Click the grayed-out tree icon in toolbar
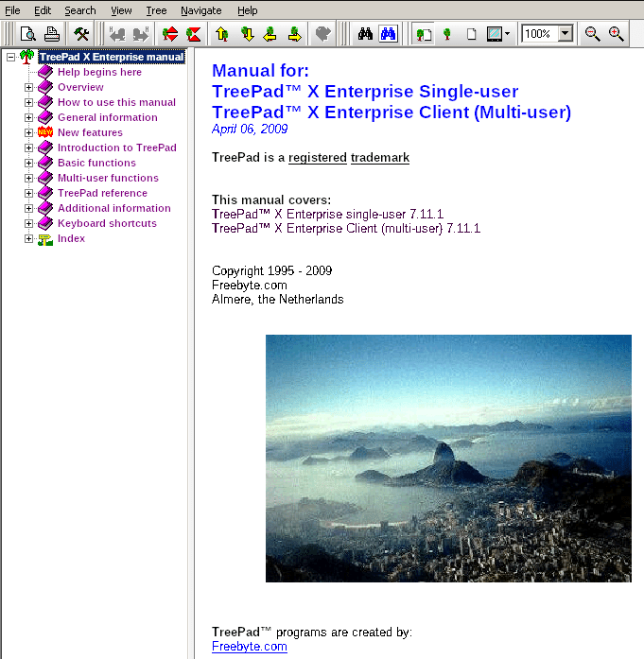The image size is (644, 659). pyautogui.click(x=322, y=34)
